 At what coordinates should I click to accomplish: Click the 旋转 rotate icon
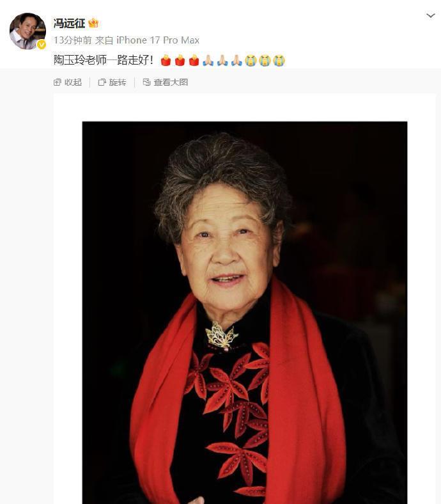coord(102,83)
